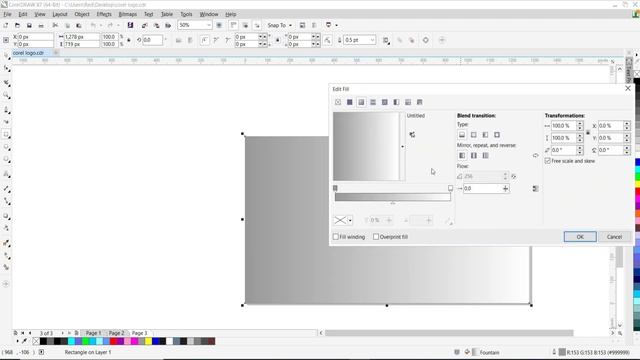The width and height of the screenshot is (640, 360).
Task: Open the zoom level 50% dropdown
Action: 209,25
